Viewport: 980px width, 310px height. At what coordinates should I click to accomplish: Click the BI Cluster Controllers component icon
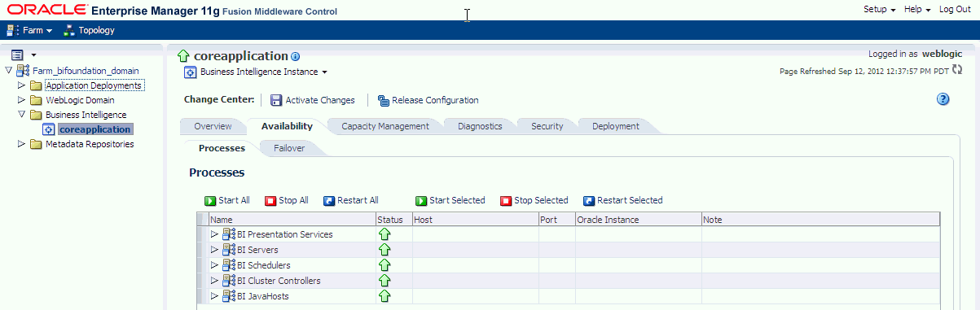[229, 281]
